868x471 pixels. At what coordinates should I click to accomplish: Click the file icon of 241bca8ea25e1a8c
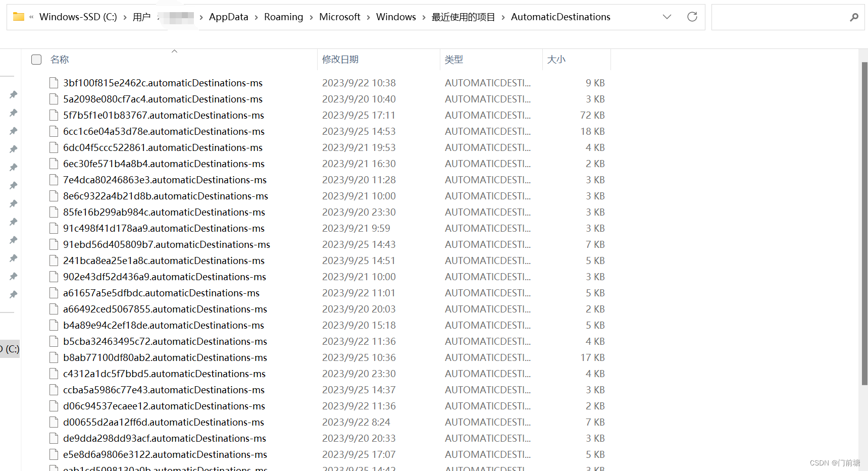(x=54, y=260)
